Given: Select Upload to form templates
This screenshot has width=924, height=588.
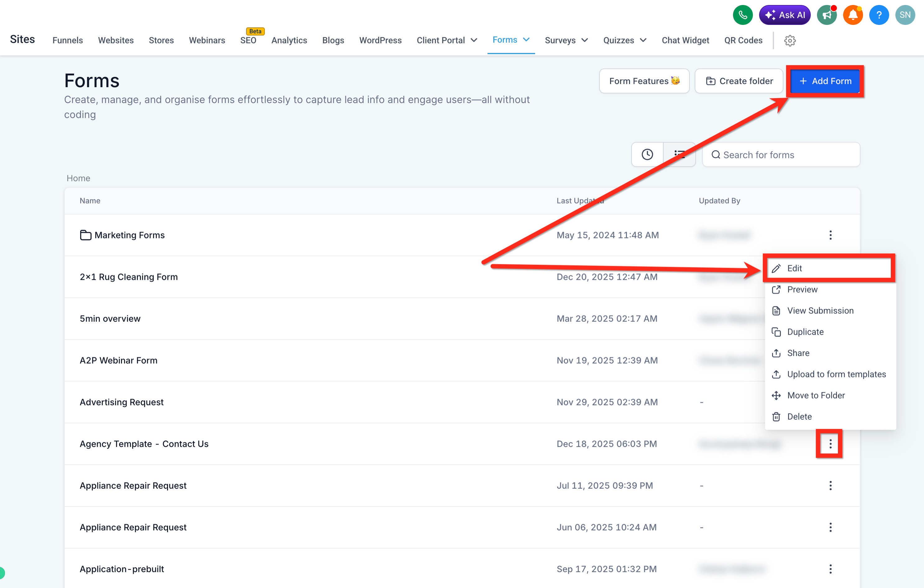Looking at the screenshot, I should pyautogui.click(x=830, y=374).
